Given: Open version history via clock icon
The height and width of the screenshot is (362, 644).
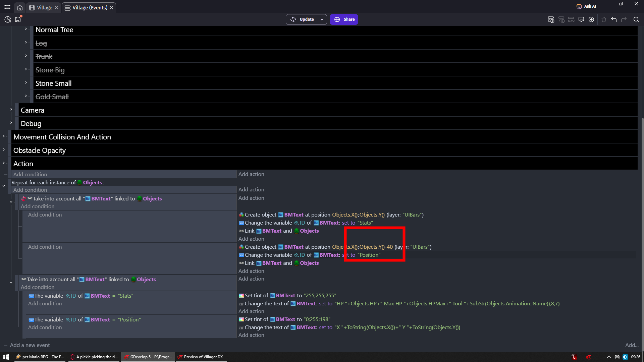Looking at the screenshot, I should (x=7, y=19).
